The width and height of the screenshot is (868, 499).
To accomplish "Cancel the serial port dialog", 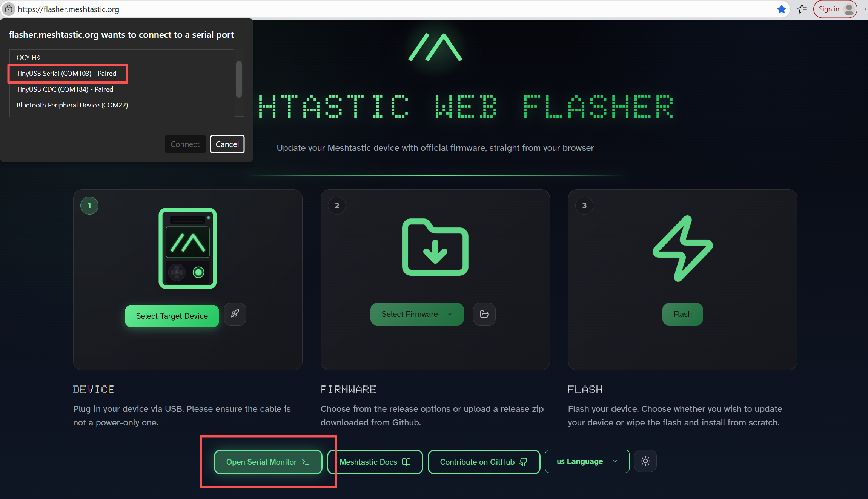I will pyautogui.click(x=227, y=144).
